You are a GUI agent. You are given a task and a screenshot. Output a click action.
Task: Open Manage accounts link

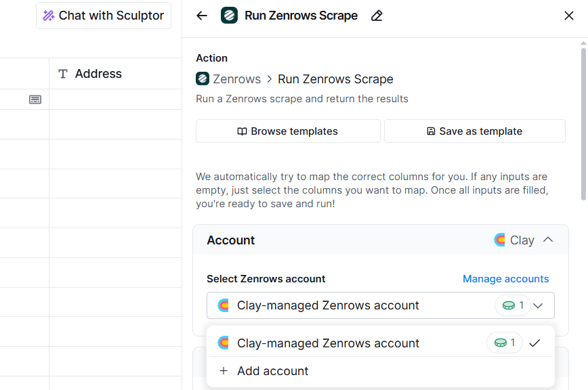click(505, 279)
